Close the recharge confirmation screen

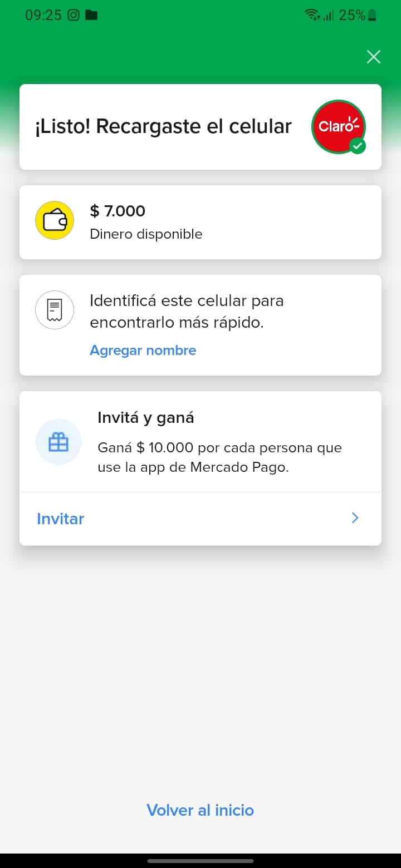373,57
